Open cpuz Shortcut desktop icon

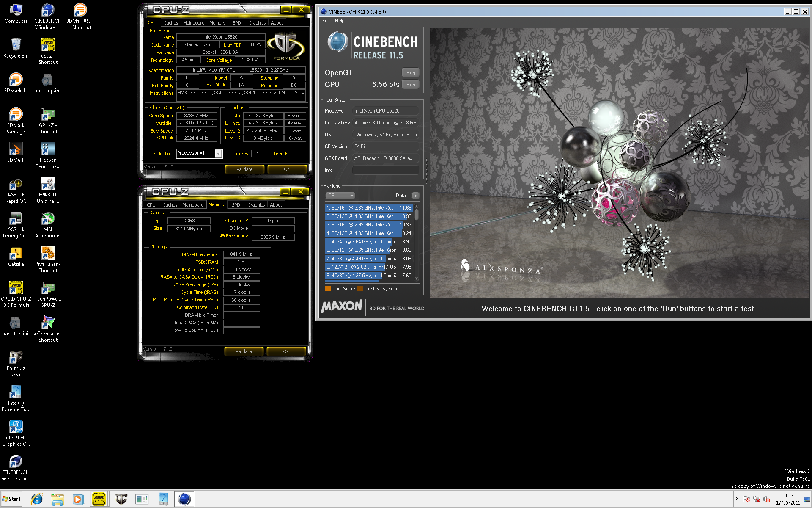coord(48,51)
